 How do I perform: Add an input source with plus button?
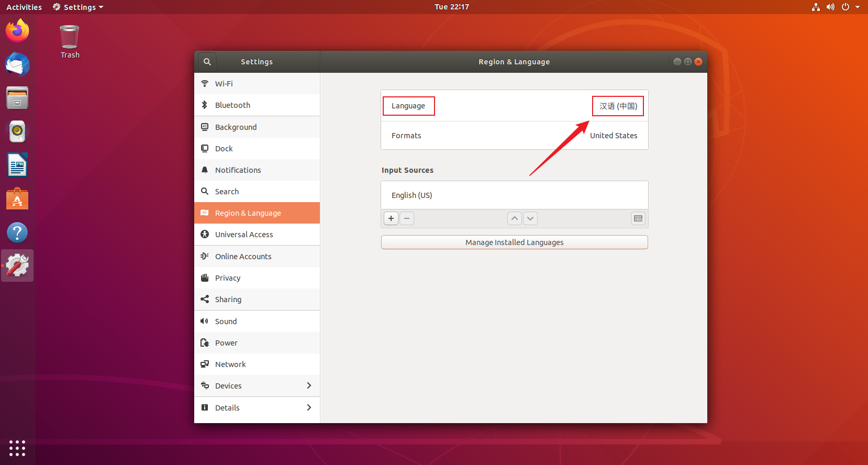coord(391,218)
